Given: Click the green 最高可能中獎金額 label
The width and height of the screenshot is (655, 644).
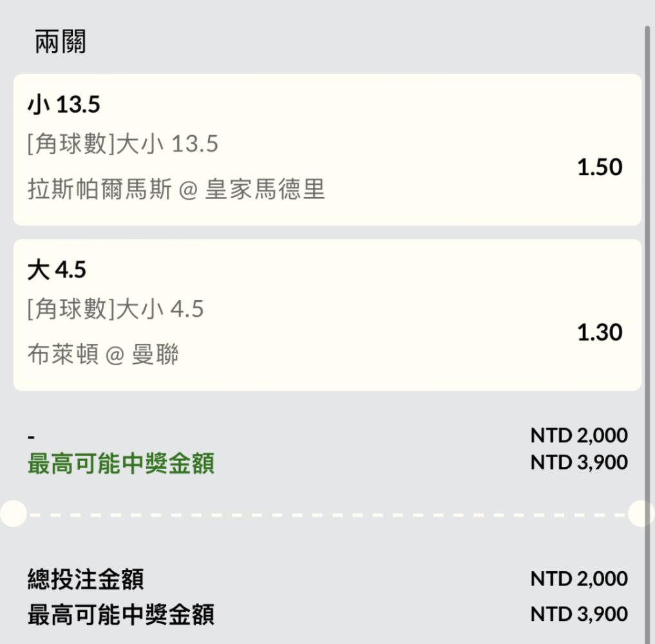Looking at the screenshot, I should click(x=121, y=463).
